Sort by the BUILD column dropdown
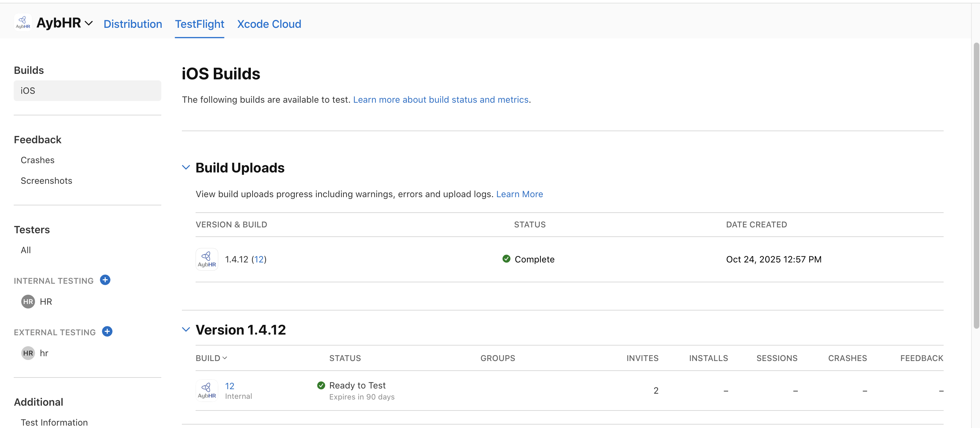 [x=211, y=358]
